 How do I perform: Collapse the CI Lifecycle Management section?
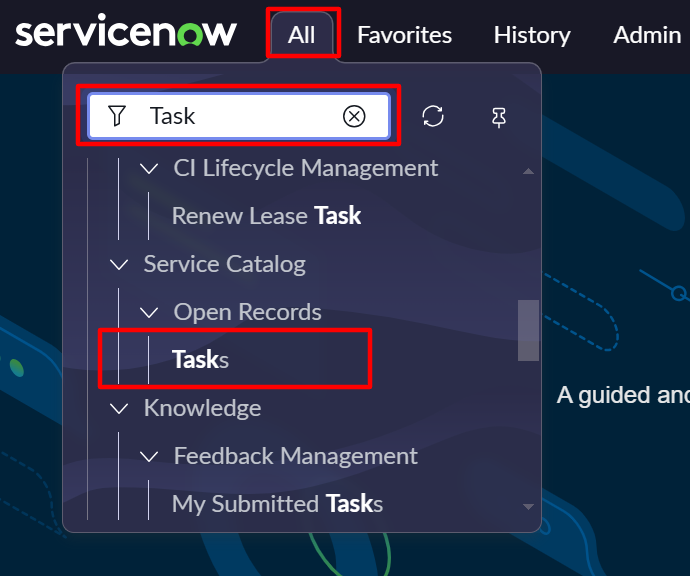(x=149, y=169)
